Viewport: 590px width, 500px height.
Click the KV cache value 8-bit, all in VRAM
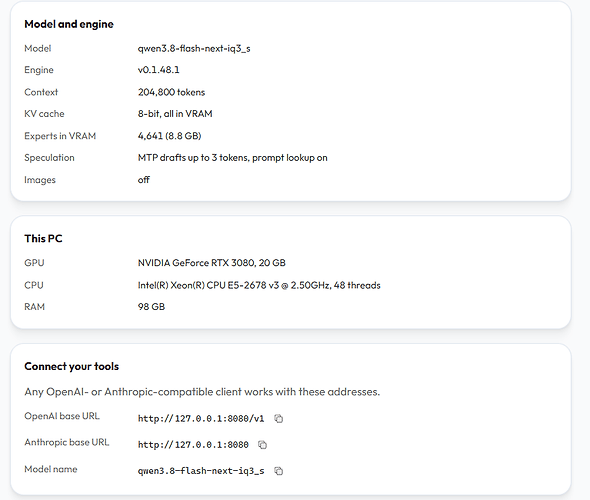pos(175,114)
